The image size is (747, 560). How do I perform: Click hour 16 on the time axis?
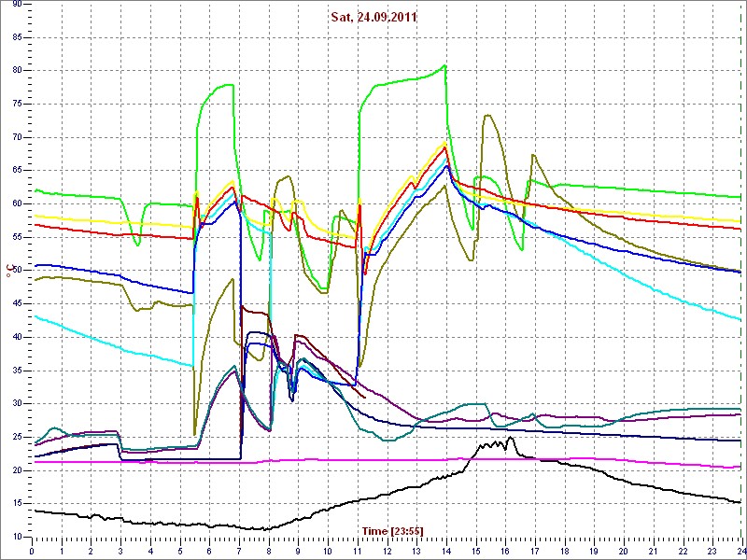[x=505, y=551]
